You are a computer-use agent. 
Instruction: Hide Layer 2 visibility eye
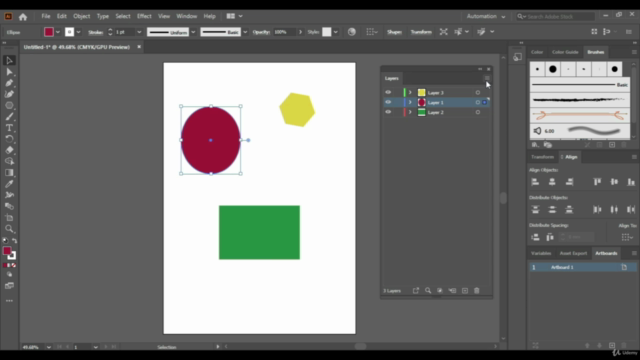coord(388,112)
